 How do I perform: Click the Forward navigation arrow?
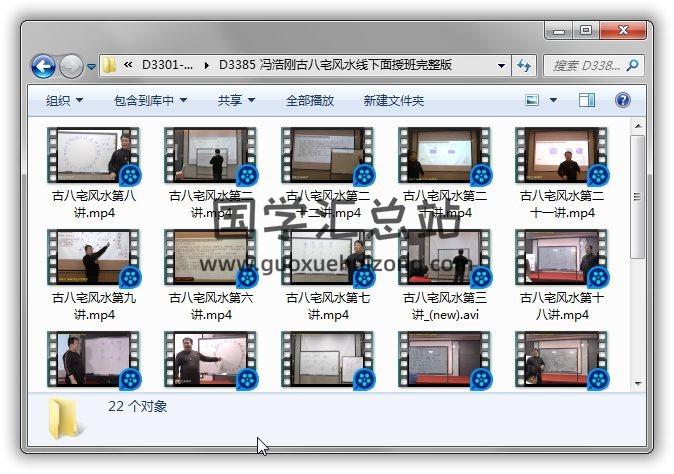[x=71, y=66]
